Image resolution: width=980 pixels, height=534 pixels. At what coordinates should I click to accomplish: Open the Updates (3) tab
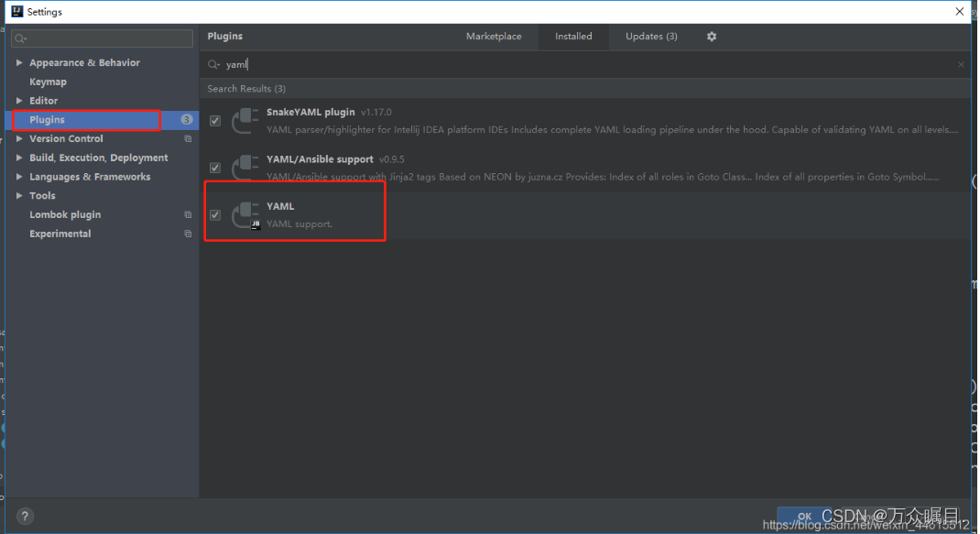coord(651,37)
